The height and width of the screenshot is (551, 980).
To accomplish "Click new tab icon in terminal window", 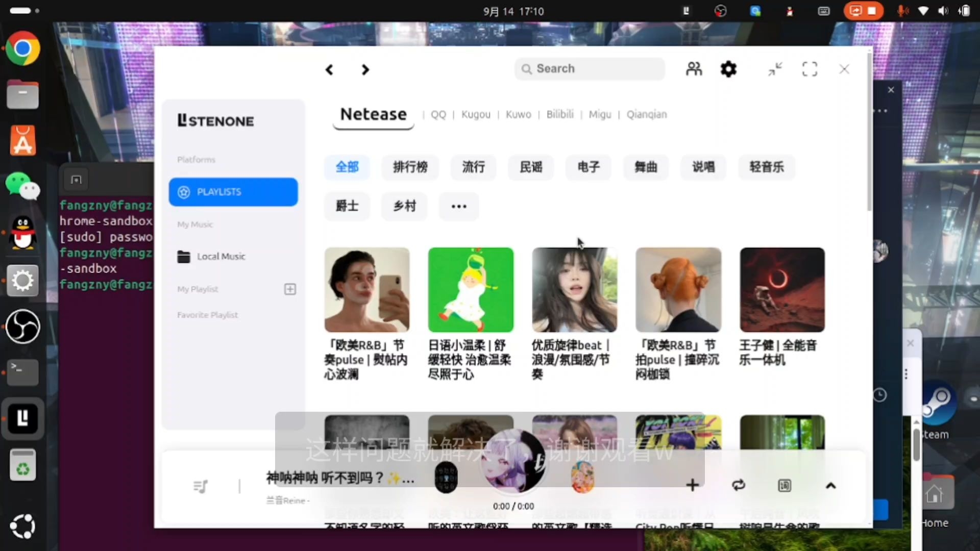I will 76,180.
